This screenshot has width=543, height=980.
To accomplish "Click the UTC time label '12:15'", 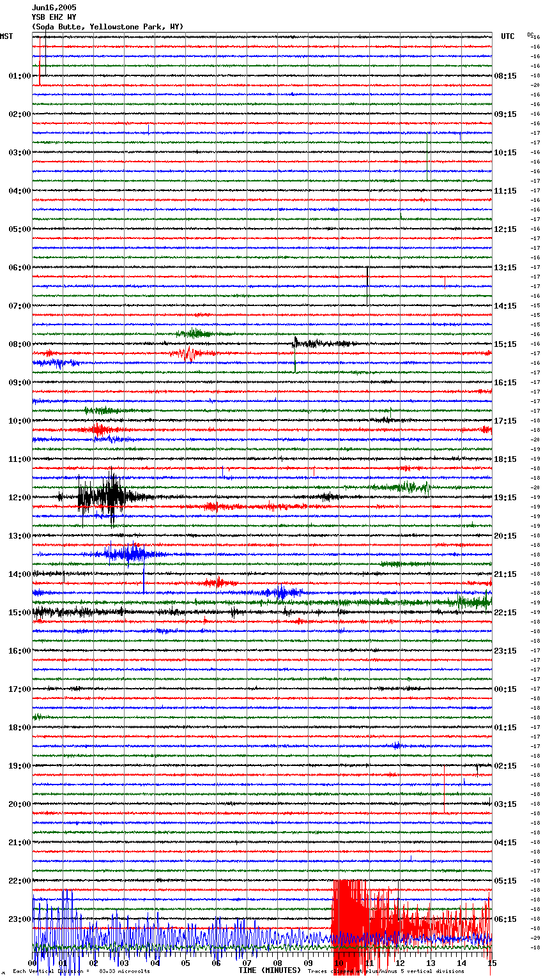I will pyautogui.click(x=505, y=229).
